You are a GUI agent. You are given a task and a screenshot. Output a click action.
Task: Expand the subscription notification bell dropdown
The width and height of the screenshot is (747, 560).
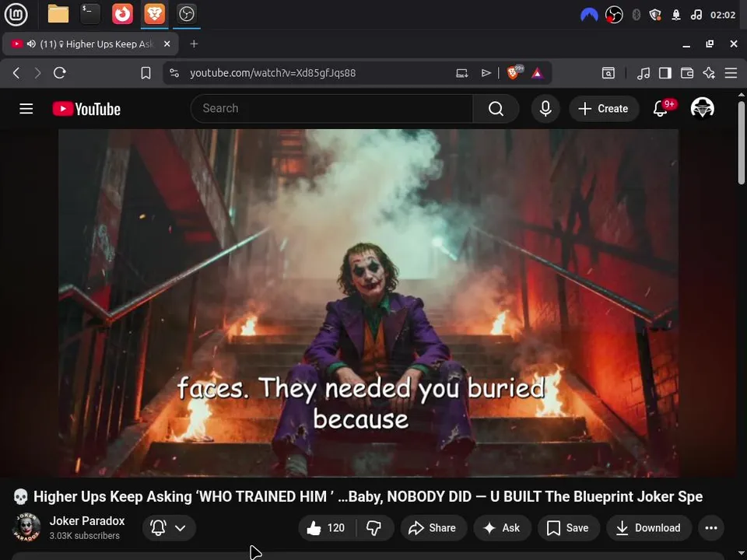click(x=169, y=527)
